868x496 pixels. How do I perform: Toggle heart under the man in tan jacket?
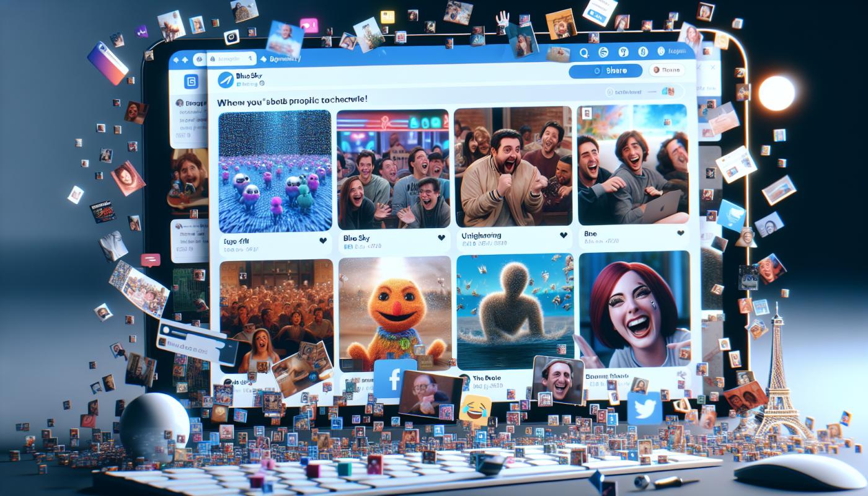(x=563, y=235)
